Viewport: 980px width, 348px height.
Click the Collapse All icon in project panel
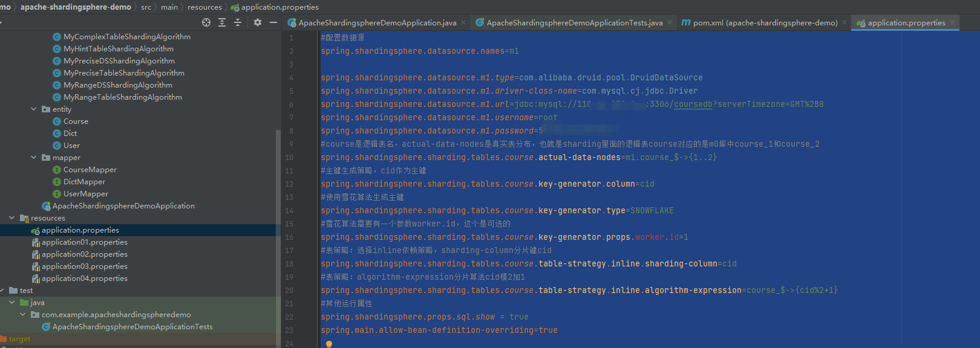click(238, 22)
